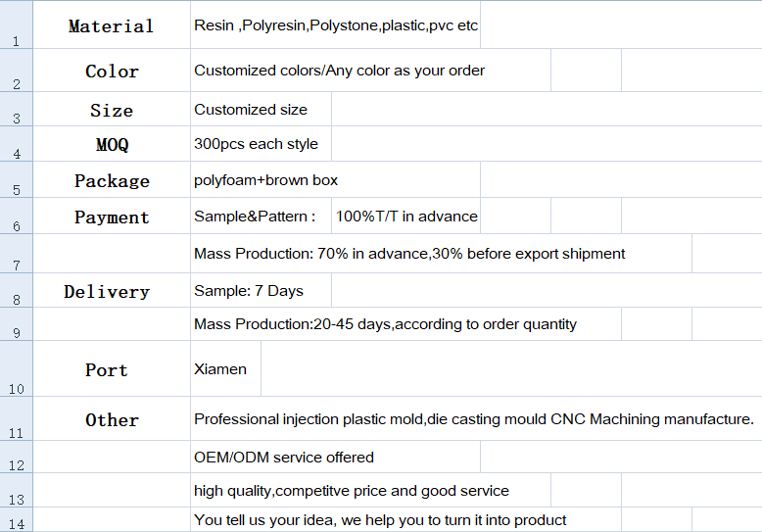Click the Delivery label cell

pos(112,290)
